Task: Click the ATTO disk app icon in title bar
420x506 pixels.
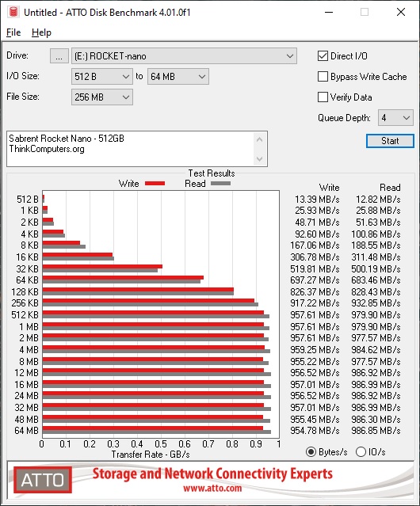Action: 13,12
